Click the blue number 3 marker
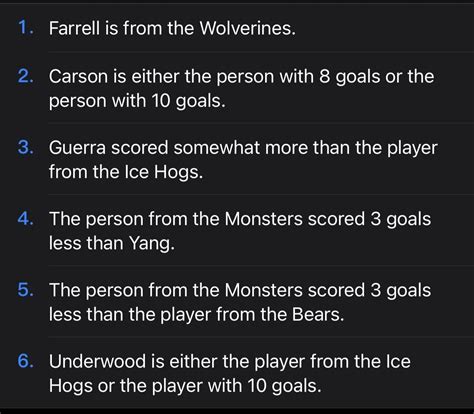This screenshot has width=474, height=414. tap(25, 147)
